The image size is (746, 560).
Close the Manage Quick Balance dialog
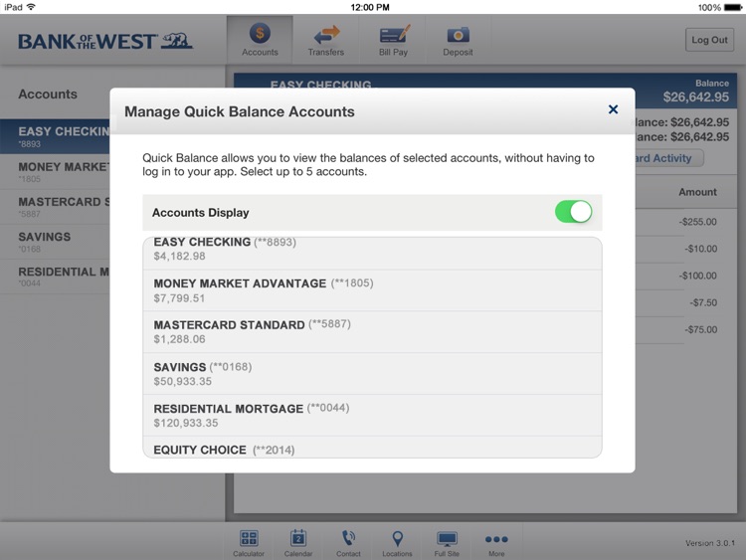point(614,109)
